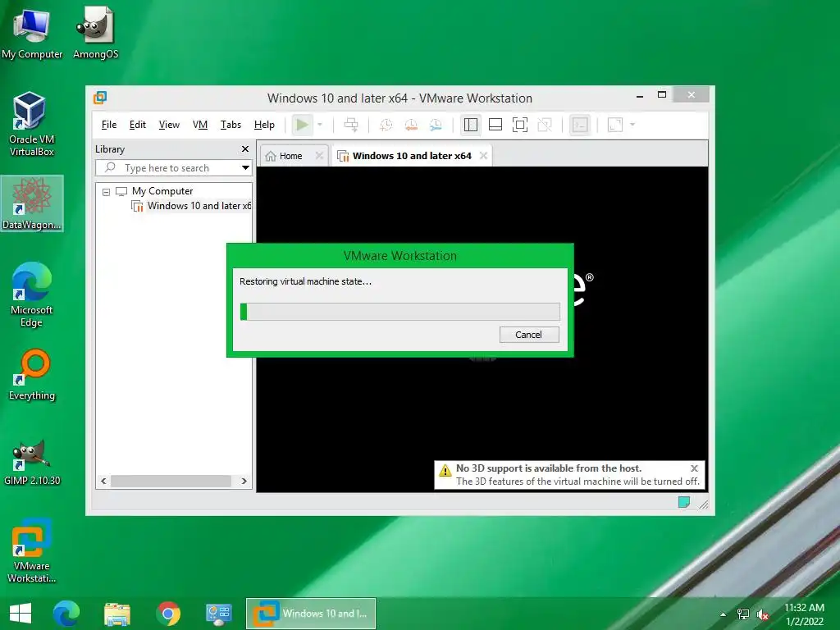Close the Home tab
Screen dimensions: 840x630
pyautogui.click(x=319, y=156)
